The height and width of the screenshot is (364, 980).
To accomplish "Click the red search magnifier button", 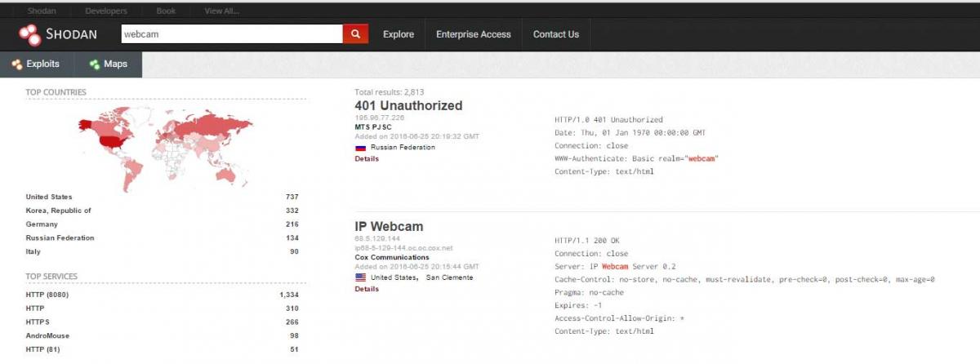I will (x=355, y=33).
